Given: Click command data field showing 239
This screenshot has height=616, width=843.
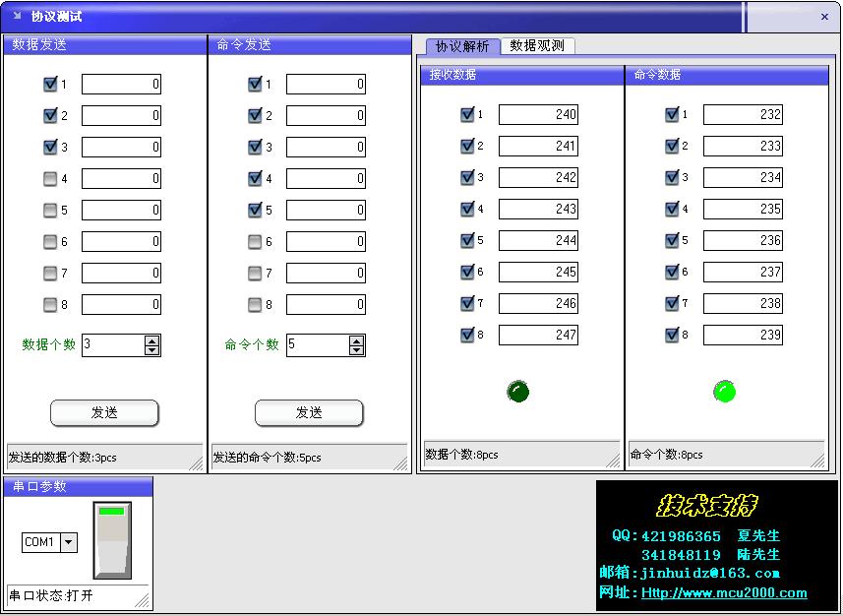Looking at the screenshot, I should pos(743,335).
